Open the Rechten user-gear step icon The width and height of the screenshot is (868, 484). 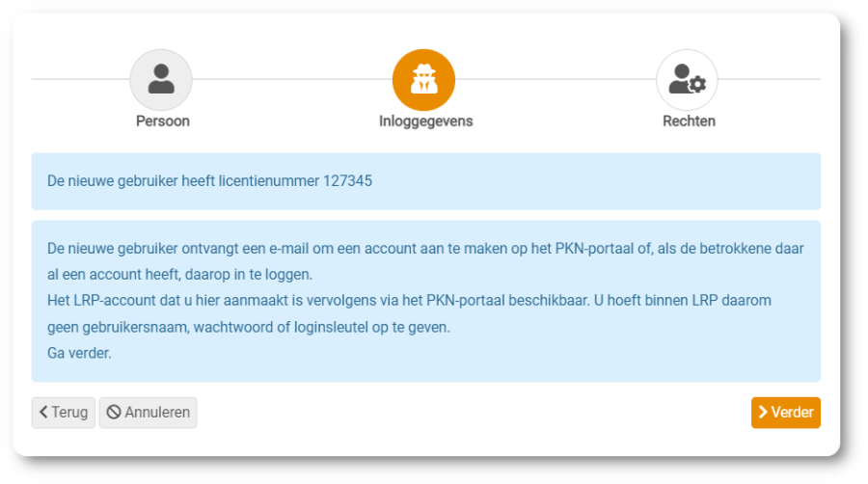click(687, 80)
